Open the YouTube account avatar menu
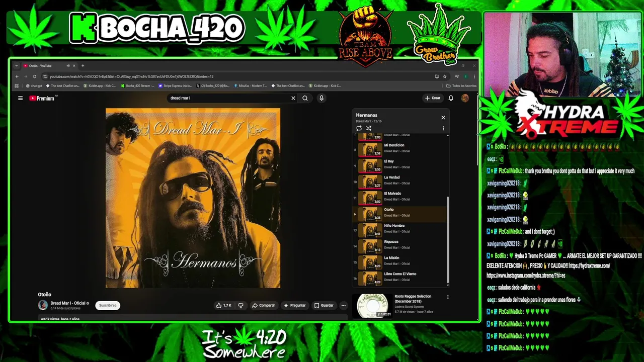The image size is (644, 362). coord(465,98)
